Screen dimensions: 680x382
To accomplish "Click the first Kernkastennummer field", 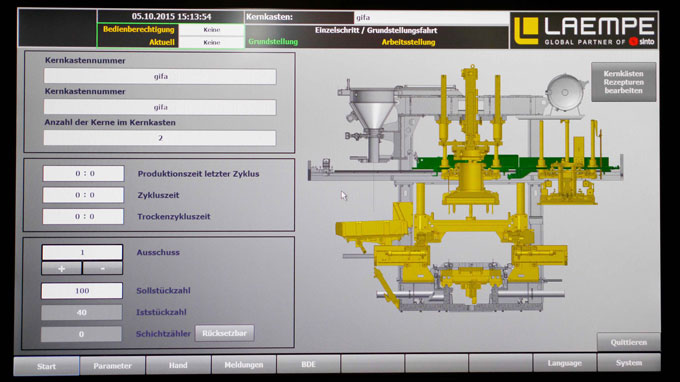I will [160, 76].
